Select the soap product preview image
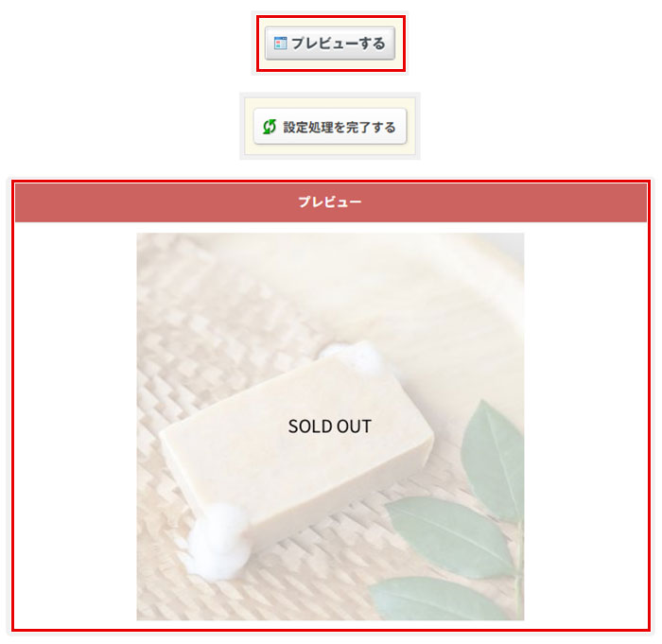The height and width of the screenshot is (644, 662). click(330, 426)
